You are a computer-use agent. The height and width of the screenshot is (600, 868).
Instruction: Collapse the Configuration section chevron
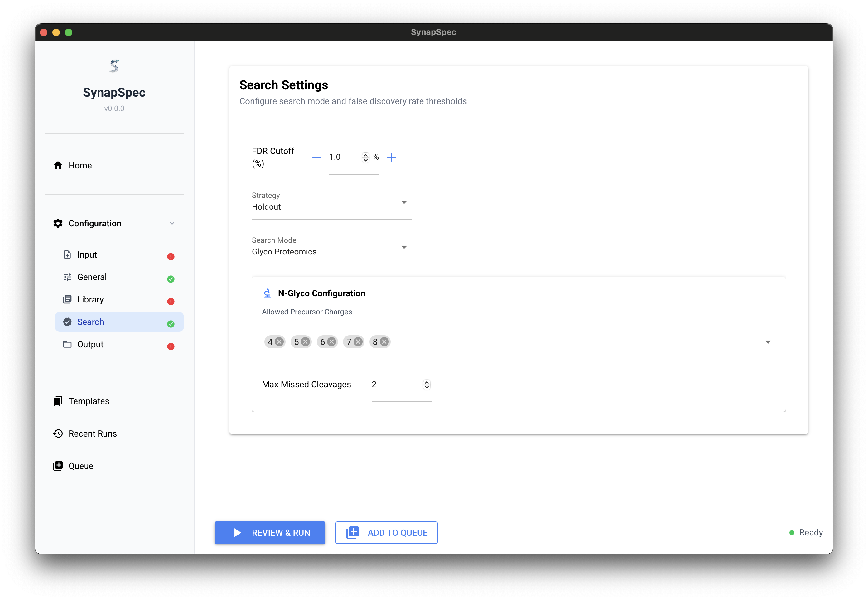(x=172, y=223)
